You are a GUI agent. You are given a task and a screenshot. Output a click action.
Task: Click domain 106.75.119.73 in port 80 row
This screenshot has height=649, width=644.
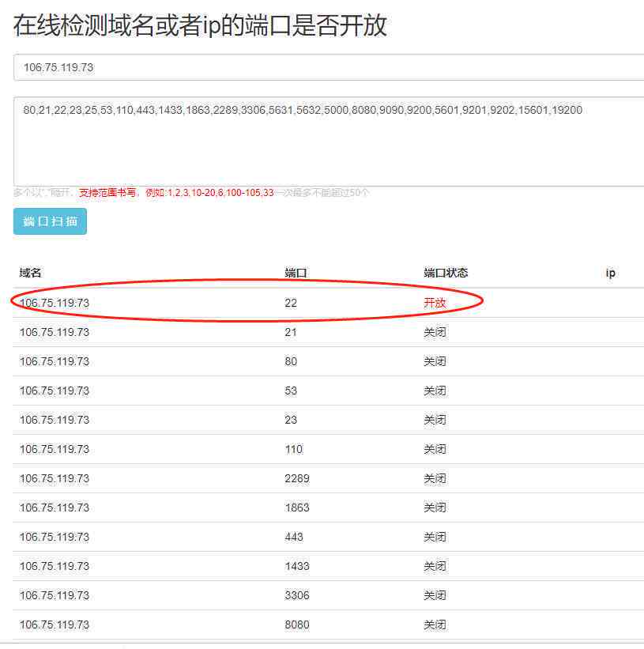(x=55, y=361)
